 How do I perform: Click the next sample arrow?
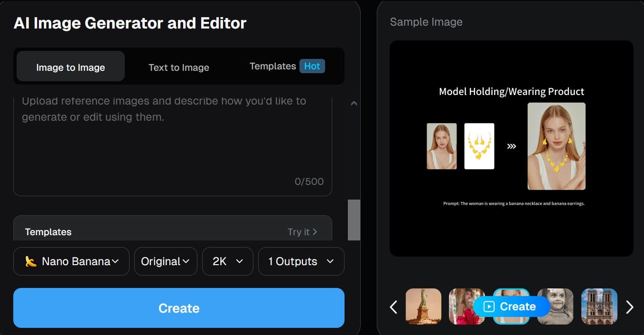(629, 307)
